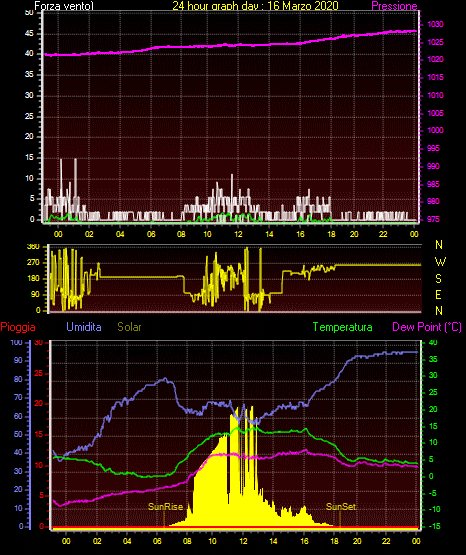Click the W wind direction label

tap(440, 262)
